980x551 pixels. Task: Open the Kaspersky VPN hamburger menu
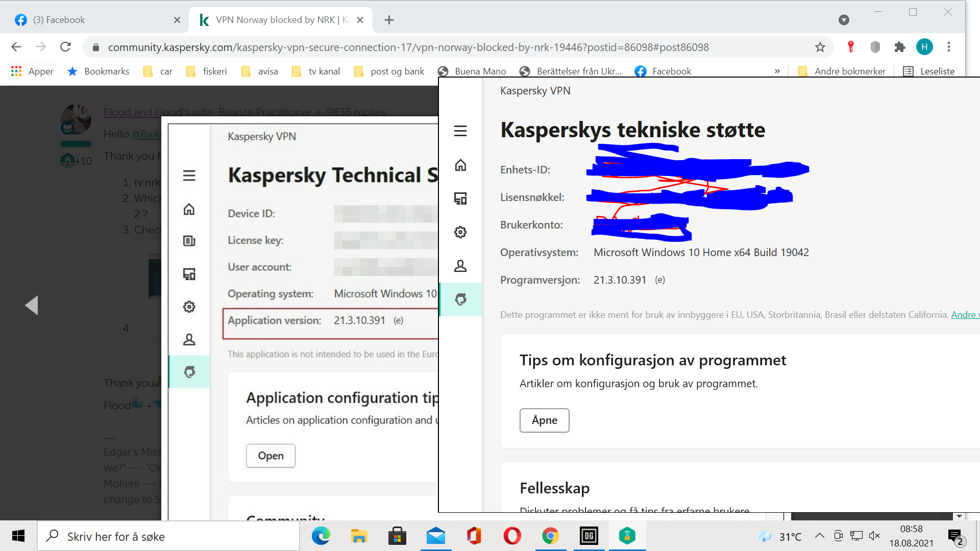pos(460,131)
